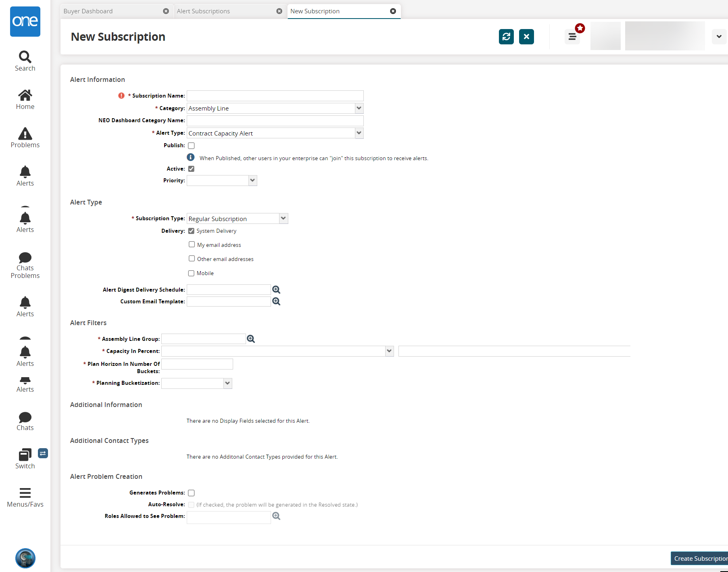
Task: Click Create Subscription button
Action: point(699,558)
